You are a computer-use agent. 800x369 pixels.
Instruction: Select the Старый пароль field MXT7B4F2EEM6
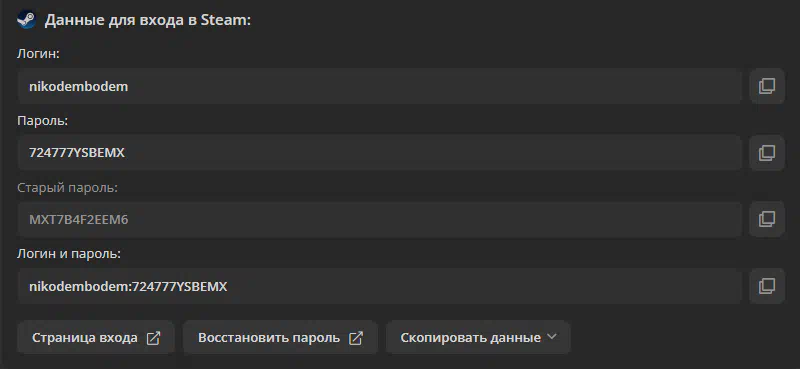click(380, 219)
